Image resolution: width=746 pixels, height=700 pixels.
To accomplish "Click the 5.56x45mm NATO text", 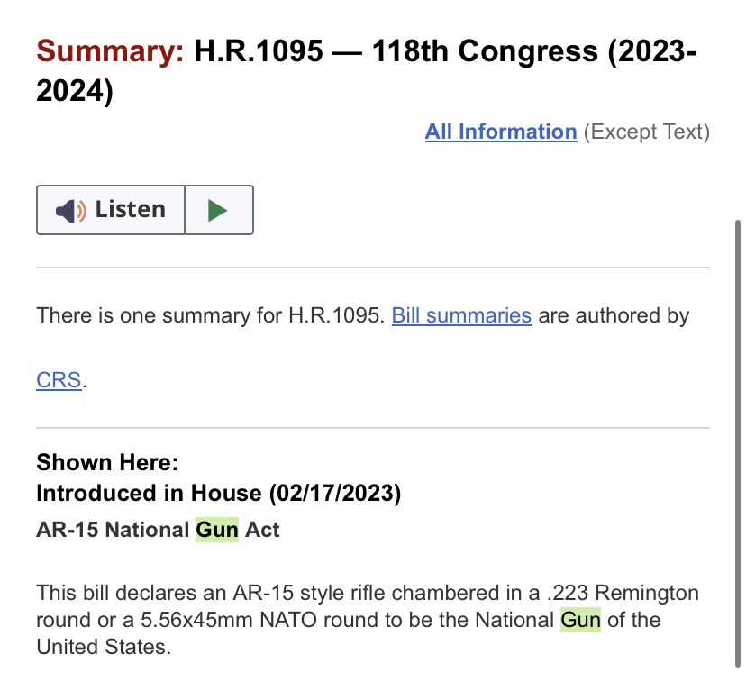I will click(x=228, y=620).
